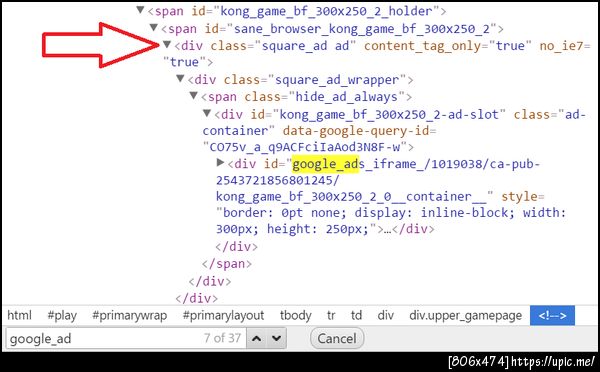Expand the google_ads_iframe div node
Screen dimensions: 600x372
[220, 163]
